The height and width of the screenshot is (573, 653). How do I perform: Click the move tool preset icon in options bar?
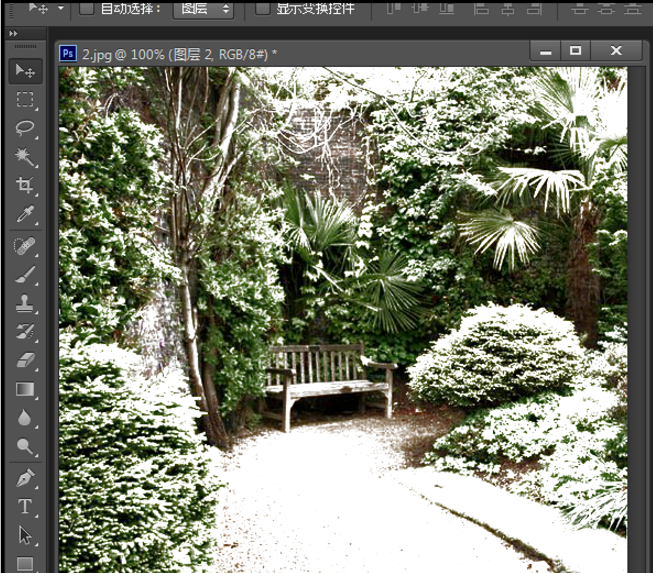point(38,7)
